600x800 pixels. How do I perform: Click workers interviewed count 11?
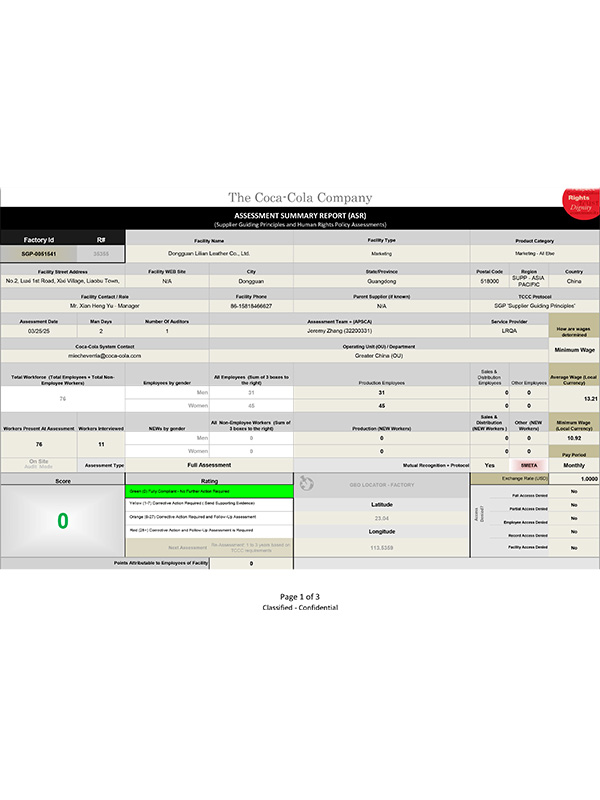pyautogui.click(x=101, y=444)
